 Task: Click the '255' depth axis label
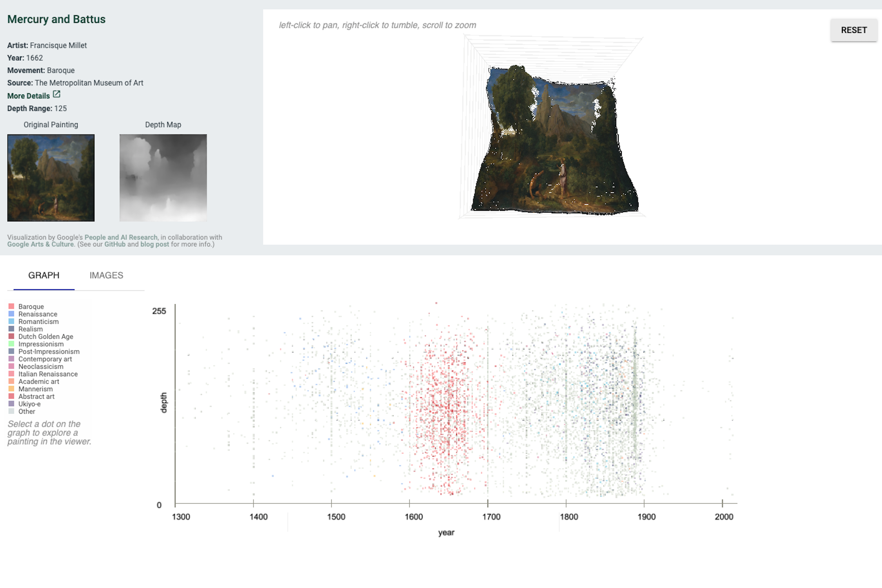coord(159,311)
